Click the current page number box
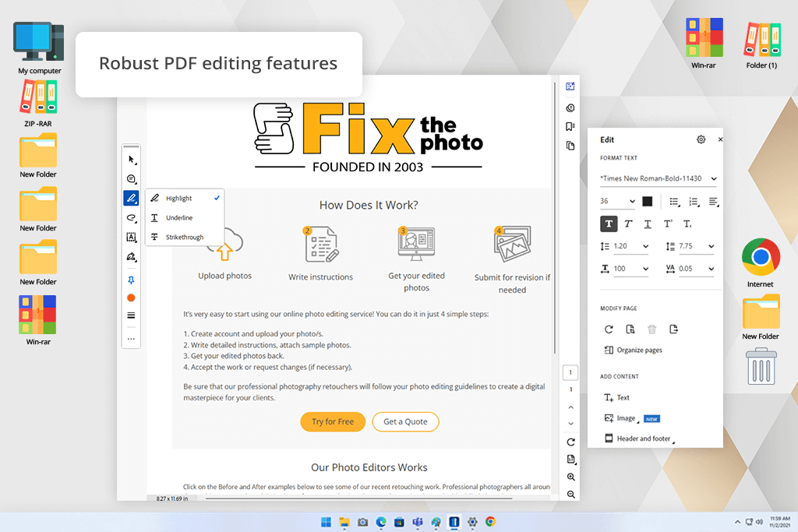This screenshot has height=532, width=798. point(570,372)
